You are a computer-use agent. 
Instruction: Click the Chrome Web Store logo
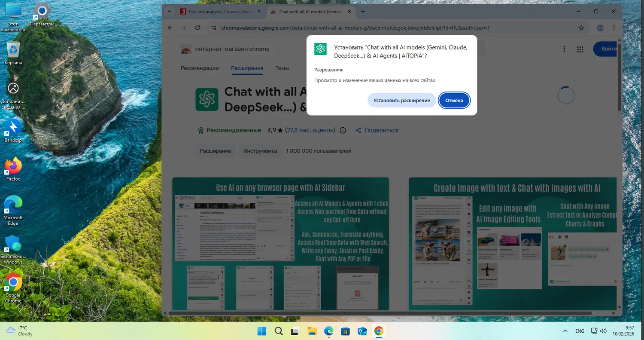[x=186, y=49]
